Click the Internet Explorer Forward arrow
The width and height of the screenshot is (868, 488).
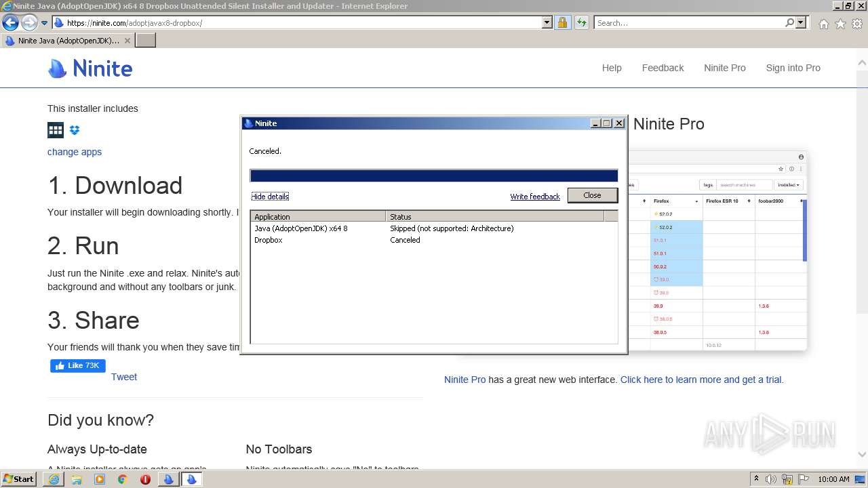[29, 22]
